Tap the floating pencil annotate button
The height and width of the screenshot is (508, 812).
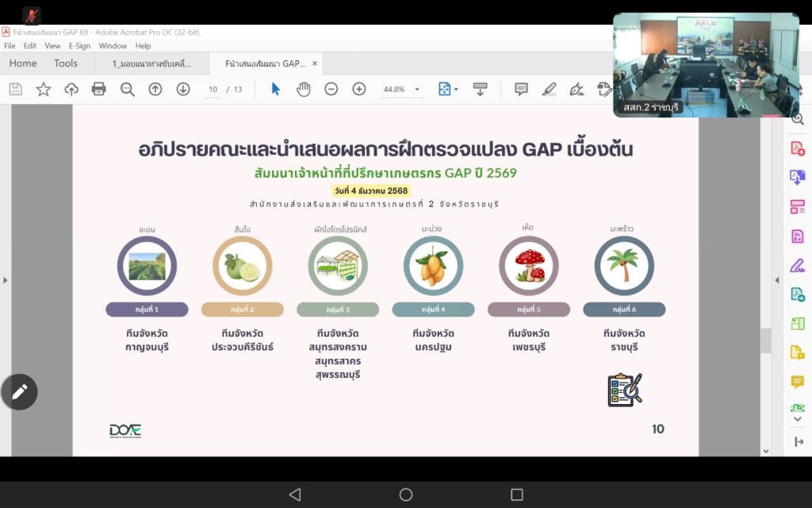pos(20,391)
